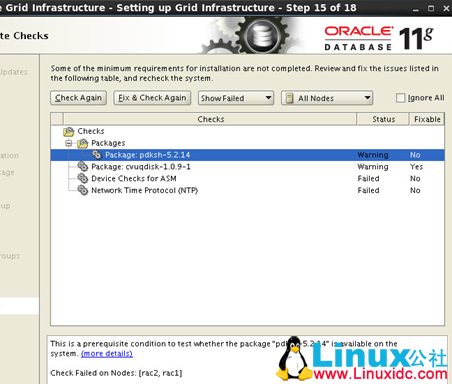Maximize the installer window
Viewport: 452px width, 384px height.
[431, 8]
